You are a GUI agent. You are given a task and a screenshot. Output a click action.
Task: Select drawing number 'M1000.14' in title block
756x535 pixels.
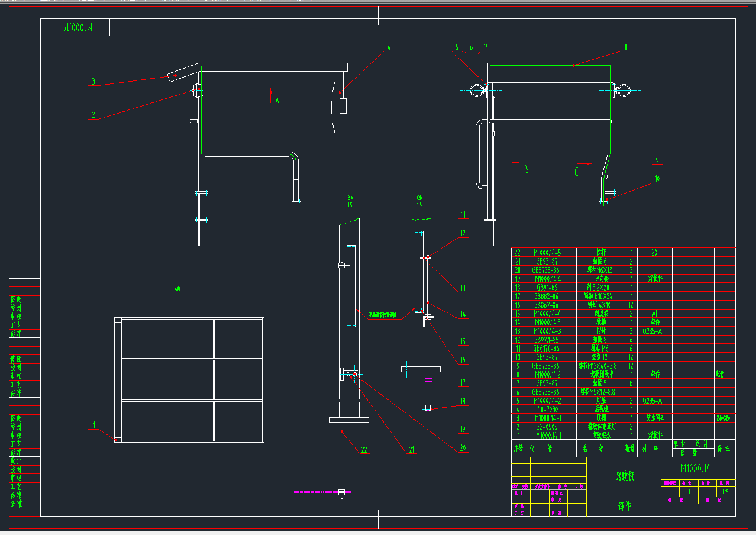coord(696,468)
